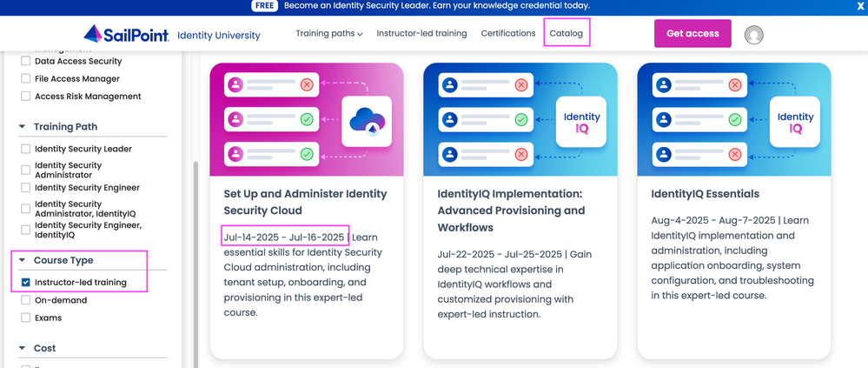868x368 pixels.
Task: Close the banner with the X icon
Action: tap(860, 6)
